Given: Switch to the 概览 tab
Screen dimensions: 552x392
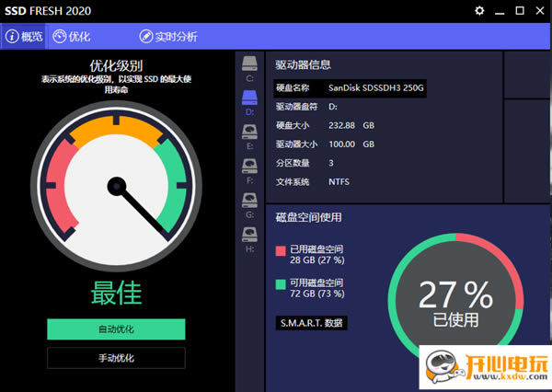Looking at the screenshot, I should coord(23,36).
